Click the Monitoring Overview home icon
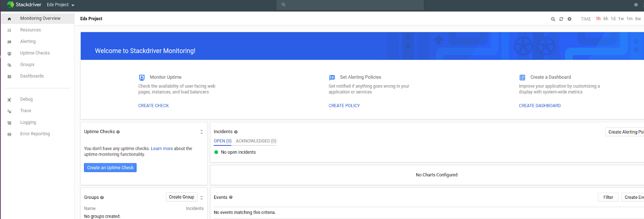 coord(9,19)
